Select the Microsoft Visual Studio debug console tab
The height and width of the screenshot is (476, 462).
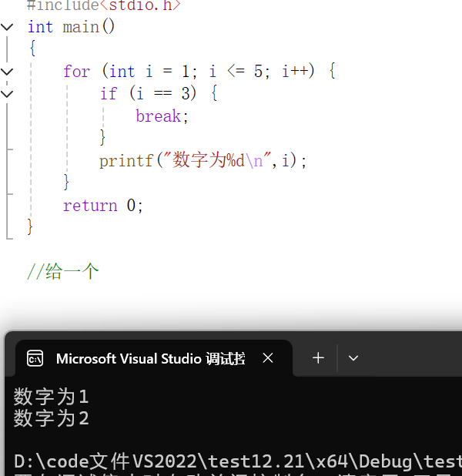pos(154,358)
